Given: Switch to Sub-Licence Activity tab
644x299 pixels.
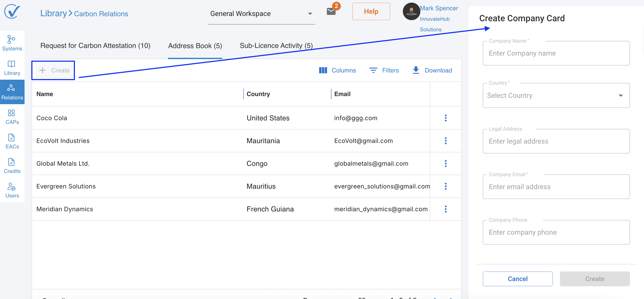Looking at the screenshot, I should [x=276, y=46].
